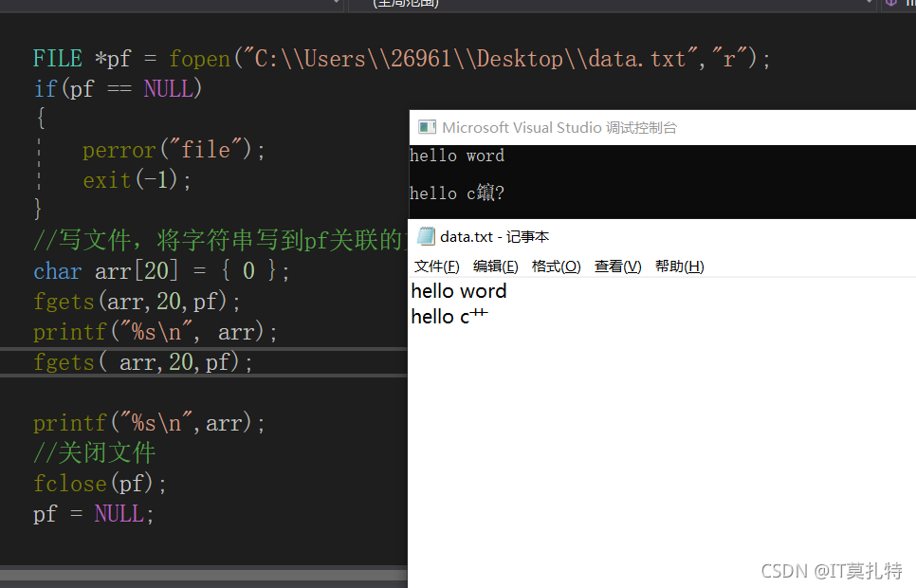Click the 'pf = NULL;' code line
This screenshot has width=916, height=588.
(94, 514)
